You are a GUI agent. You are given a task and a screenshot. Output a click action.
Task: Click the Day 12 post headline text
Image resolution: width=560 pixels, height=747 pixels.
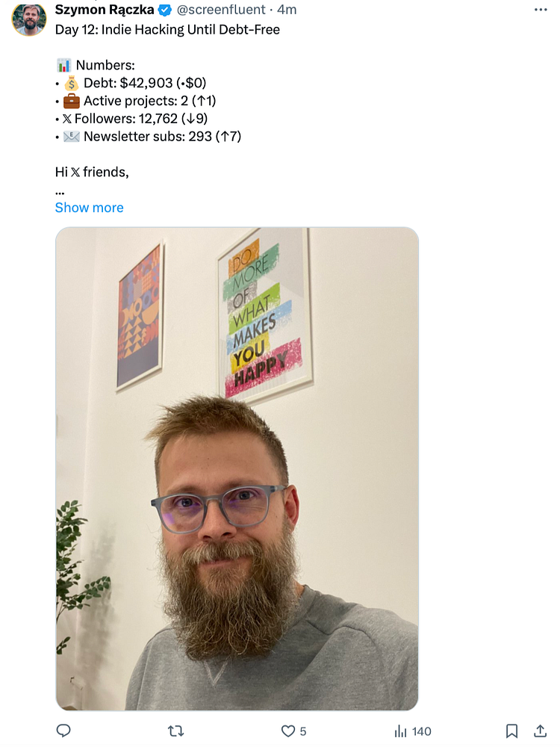click(x=167, y=30)
